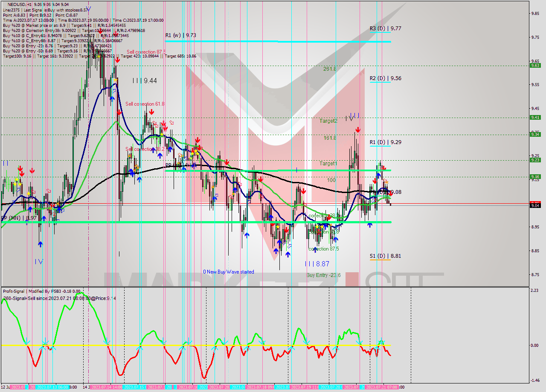Select the '2023.07.19 11:0' time marker
546x392 pixels.
click(303, 387)
